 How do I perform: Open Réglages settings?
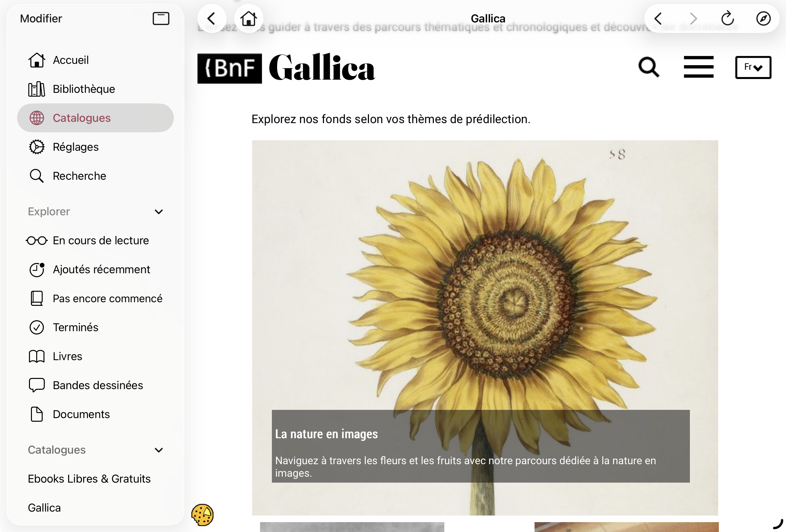point(95,147)
